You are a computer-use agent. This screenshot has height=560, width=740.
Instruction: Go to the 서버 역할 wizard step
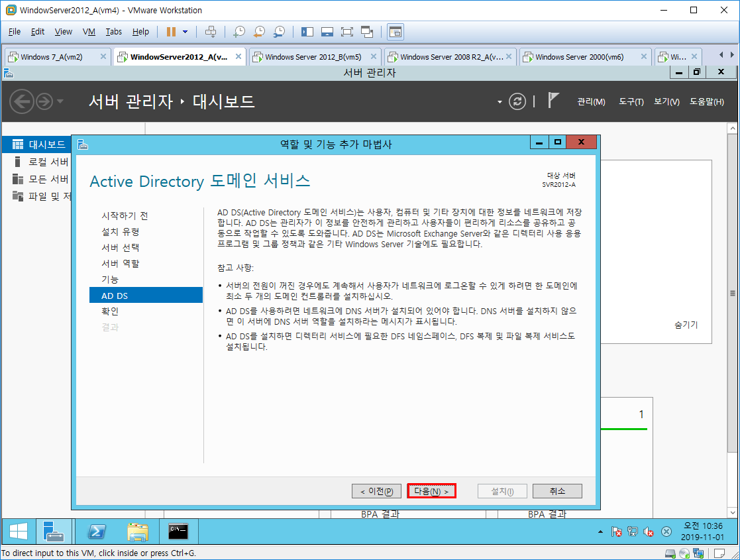pyautogui.click(x=121, y=264)
